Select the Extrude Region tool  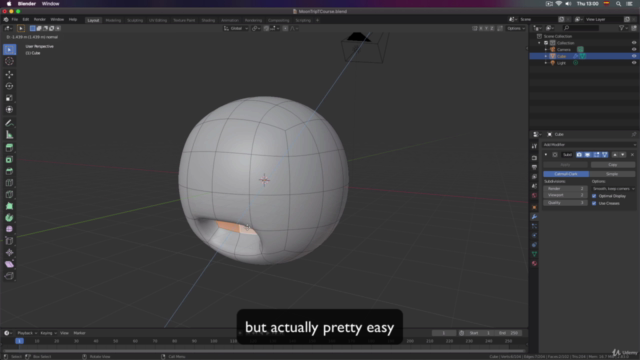(x=9, y=148)
